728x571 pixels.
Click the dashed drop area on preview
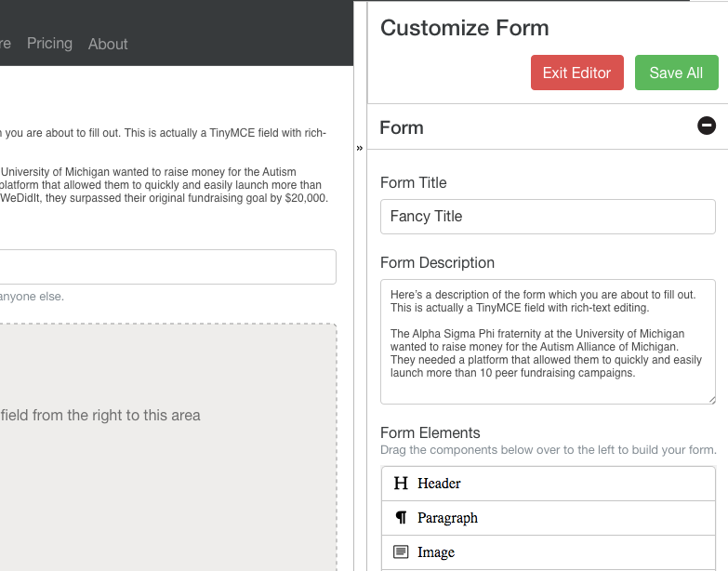167,447
